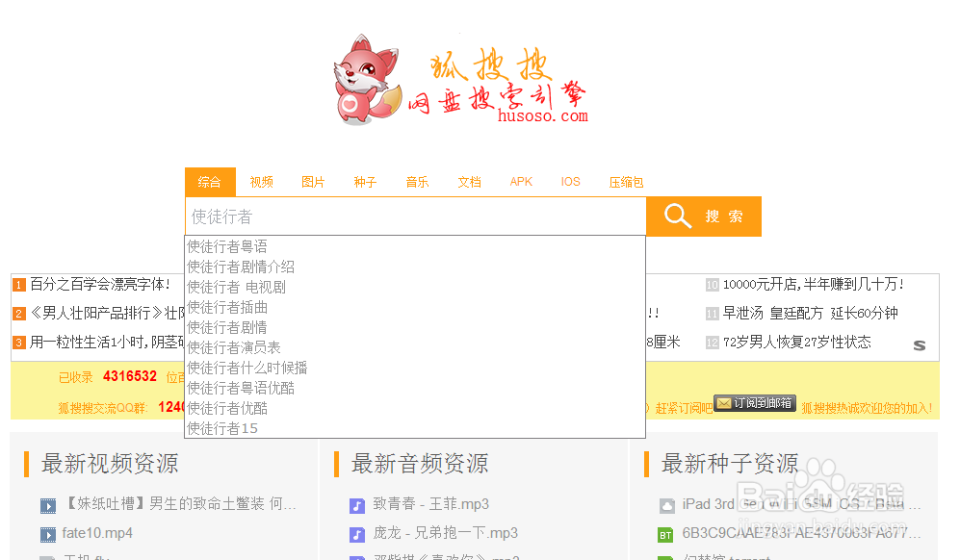Click the number 1 ad badge
The height and width of the screenshot is (560, 960).
coord(19,285)
